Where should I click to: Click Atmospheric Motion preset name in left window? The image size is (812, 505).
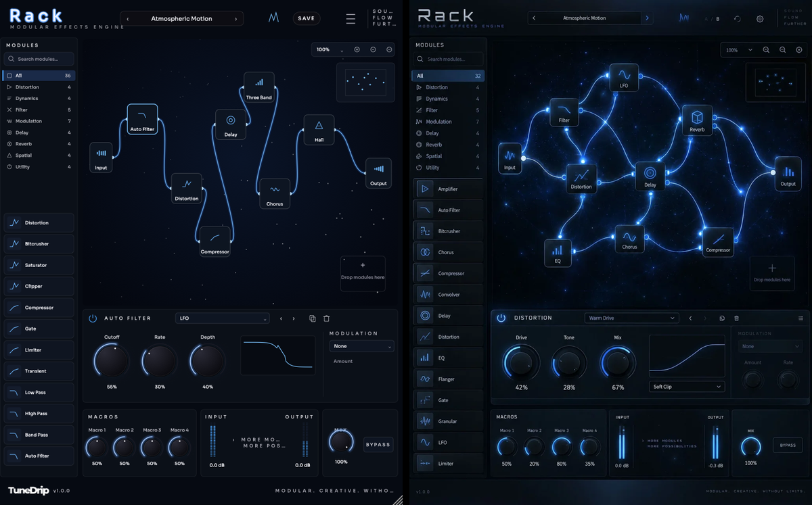[181, 19]
